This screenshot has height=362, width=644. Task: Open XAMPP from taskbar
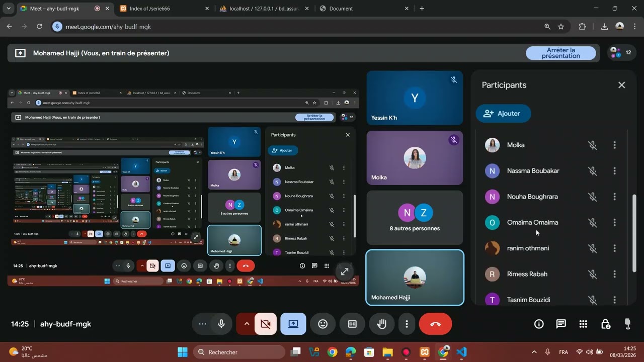(x=425, y=352)
